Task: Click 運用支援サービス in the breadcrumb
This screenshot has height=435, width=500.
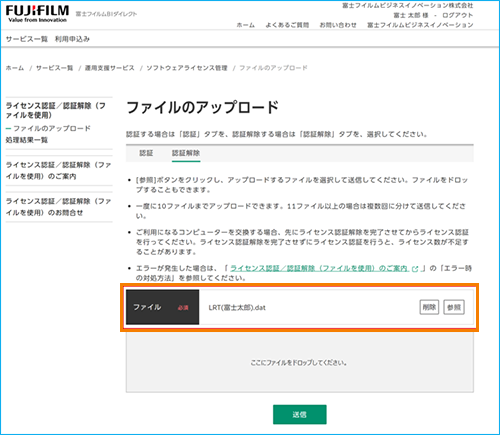Action: pyautogui.click(x=109, y=68)
